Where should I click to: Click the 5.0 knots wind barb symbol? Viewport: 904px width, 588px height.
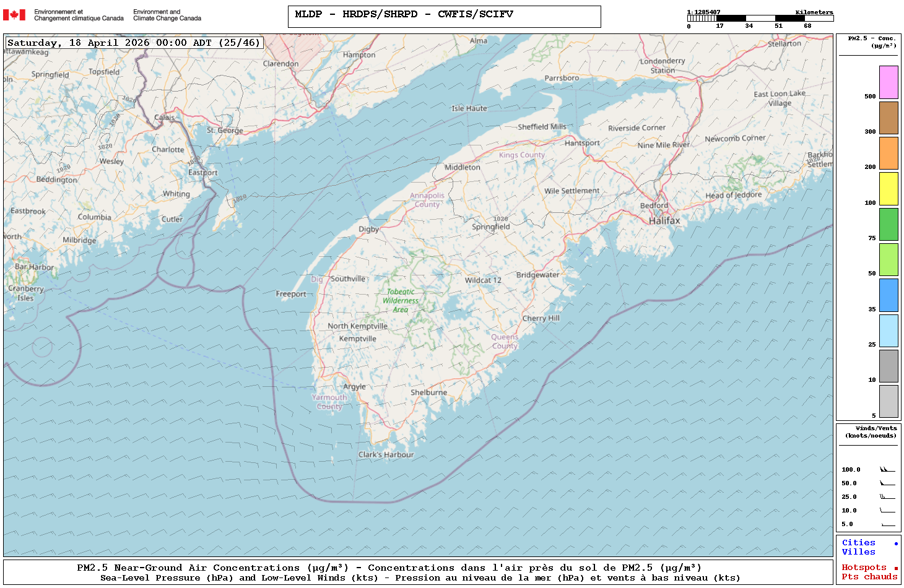click(x=888, y=524)
